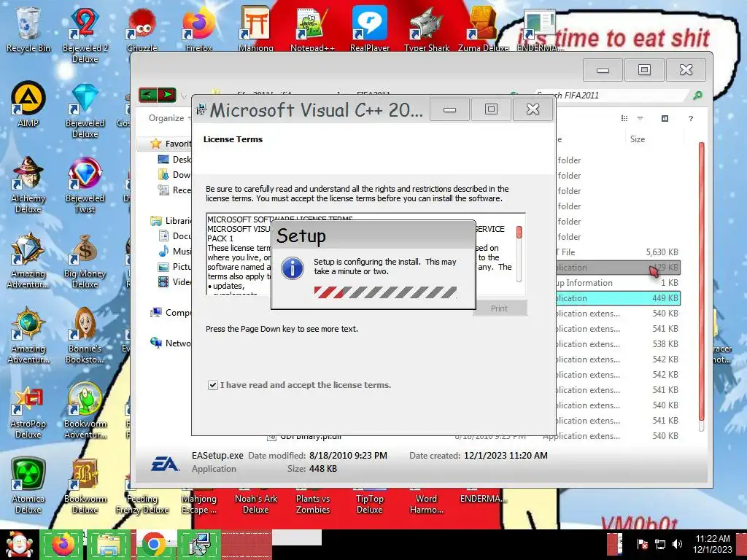Select Favorites in the navigation pane
Screen dimensions: 747x560
(x=171, y=144)
